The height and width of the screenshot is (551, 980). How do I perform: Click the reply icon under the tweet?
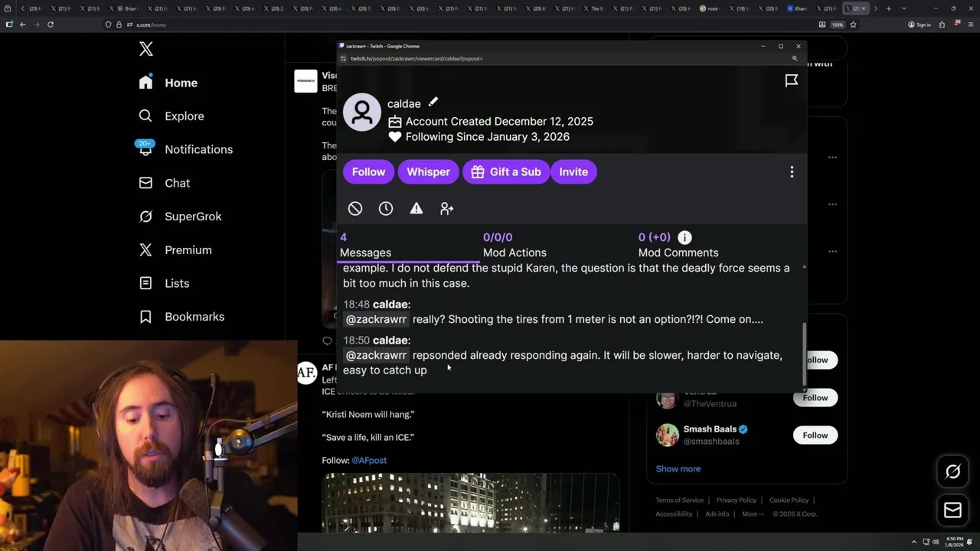point(327,341)
